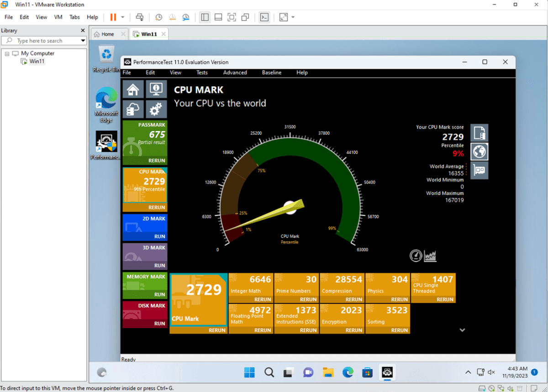Open power options dropdown next to pause

click(x=123, y=17)
